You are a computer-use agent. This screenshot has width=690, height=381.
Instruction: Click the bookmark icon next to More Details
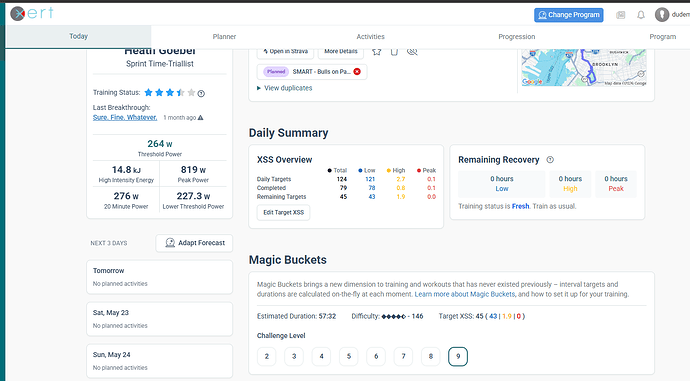point(394,52)
